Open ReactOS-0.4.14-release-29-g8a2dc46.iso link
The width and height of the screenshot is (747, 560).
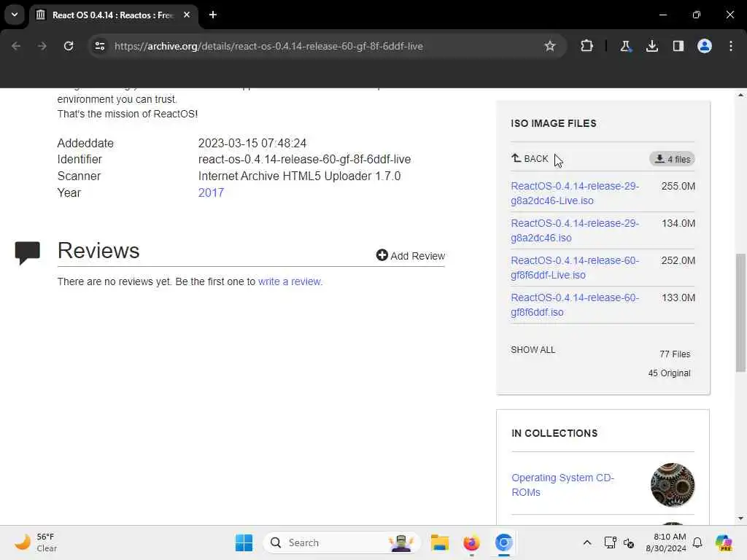tap(575, 230)
